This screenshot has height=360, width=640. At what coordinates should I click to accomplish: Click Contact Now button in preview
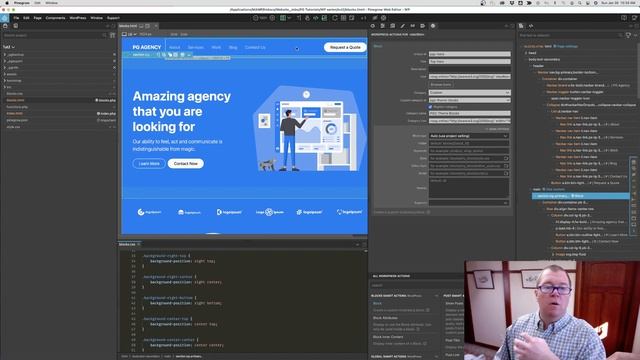186,164
